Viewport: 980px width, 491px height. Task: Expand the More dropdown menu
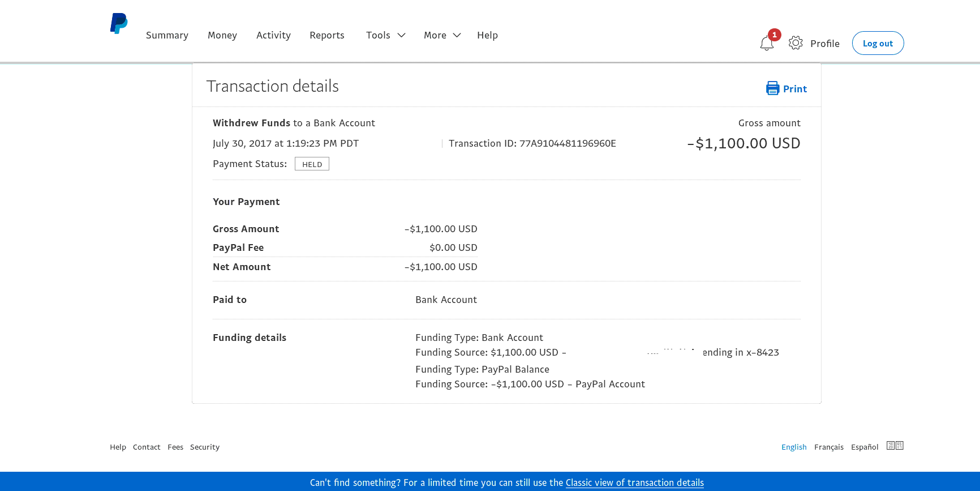442,35
